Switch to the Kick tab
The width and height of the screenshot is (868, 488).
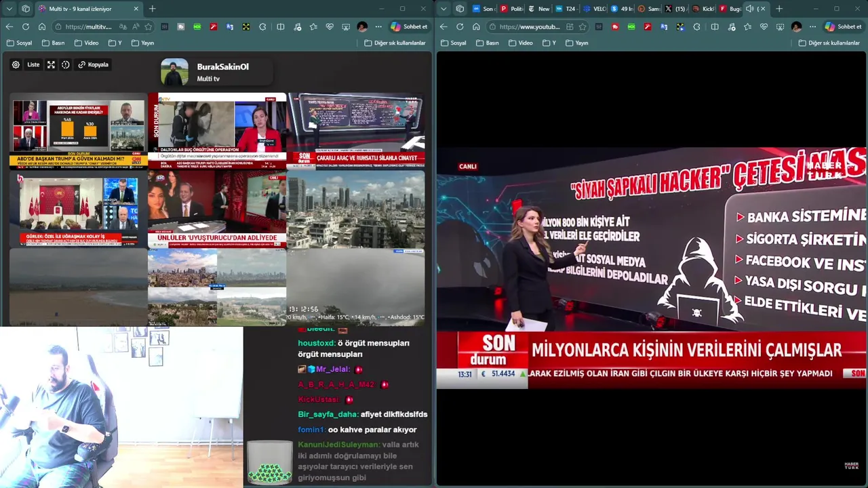click(x=703, y=9)
